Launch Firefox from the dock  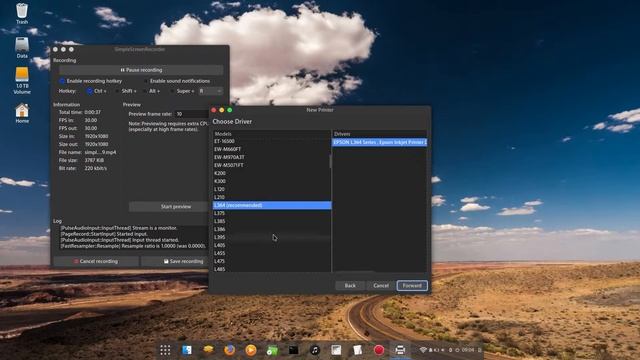coord(229,350)
